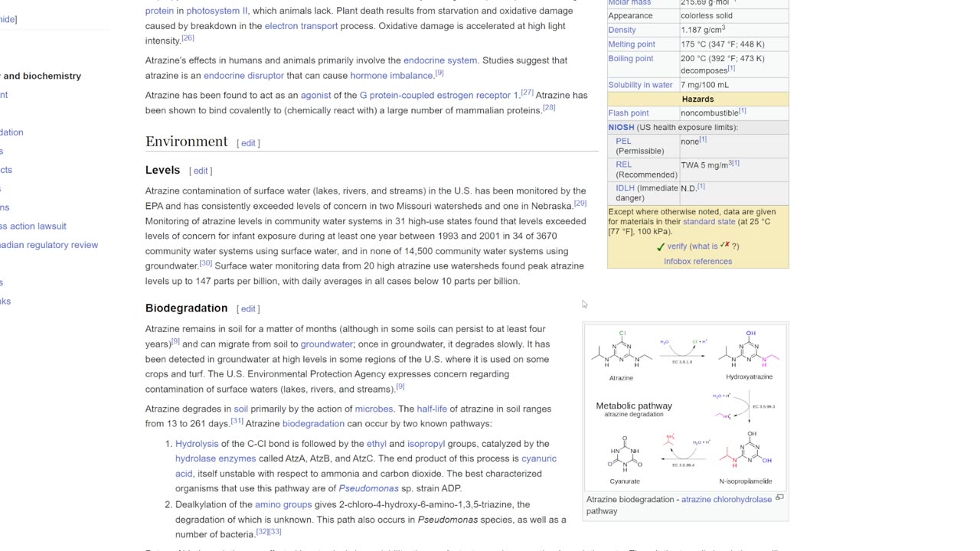980x551 pixels.
Task: Jump to citation 28
Action: (x=549, y=108)
